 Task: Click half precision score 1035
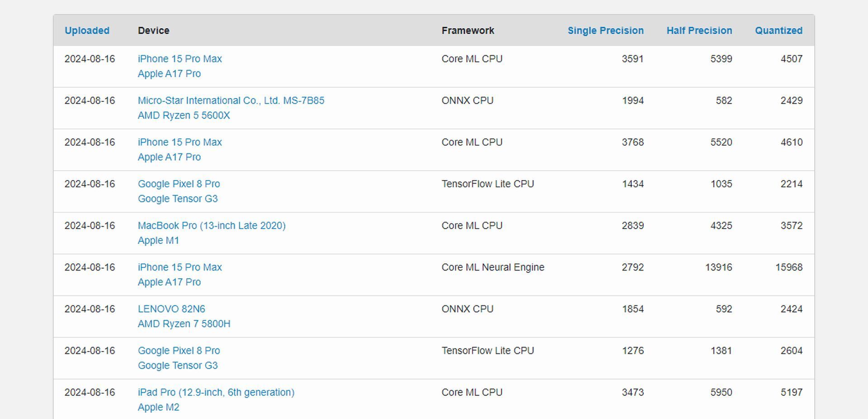coord(721,184)
